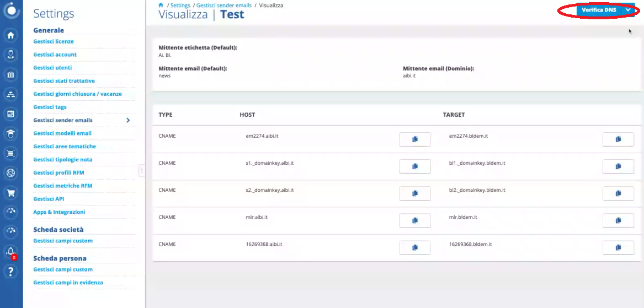Open Gestisci aree tematiche
The image size is (644, 308).
pos(65,147)
